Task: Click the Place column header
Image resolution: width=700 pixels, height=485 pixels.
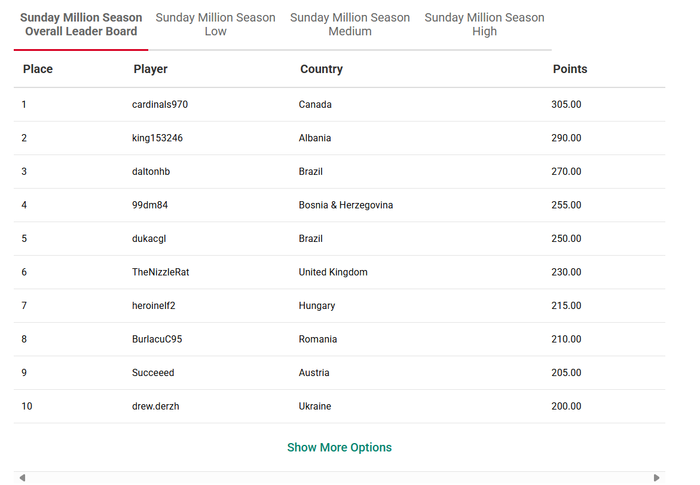Action: click(x=38, y=70)
